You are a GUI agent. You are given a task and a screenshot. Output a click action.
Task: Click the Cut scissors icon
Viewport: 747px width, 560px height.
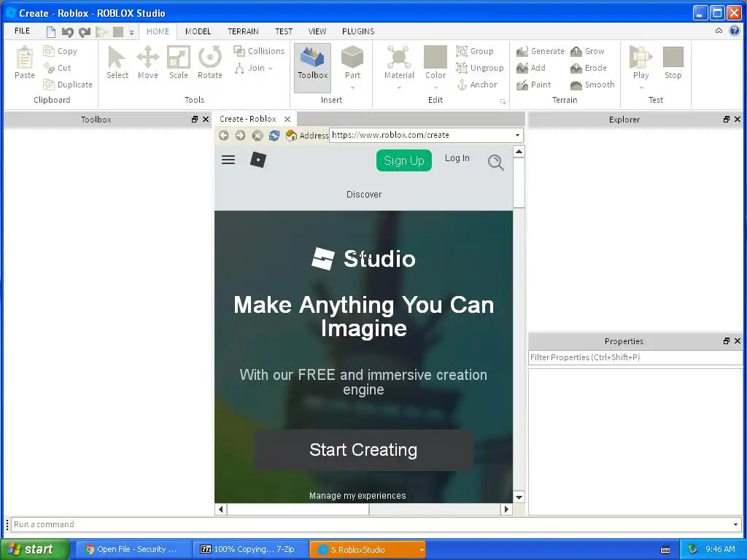point(49,68)
